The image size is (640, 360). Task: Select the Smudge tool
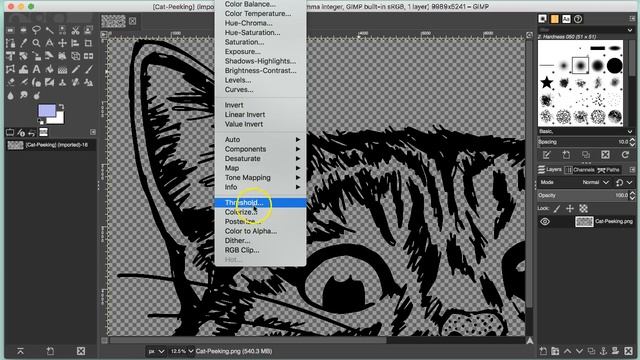23,96
